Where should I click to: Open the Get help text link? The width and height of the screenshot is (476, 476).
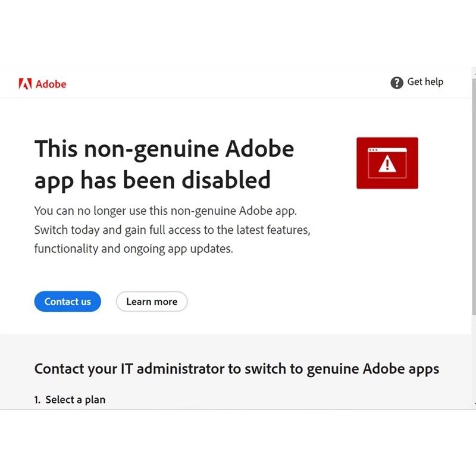click(x=425, y=82)
